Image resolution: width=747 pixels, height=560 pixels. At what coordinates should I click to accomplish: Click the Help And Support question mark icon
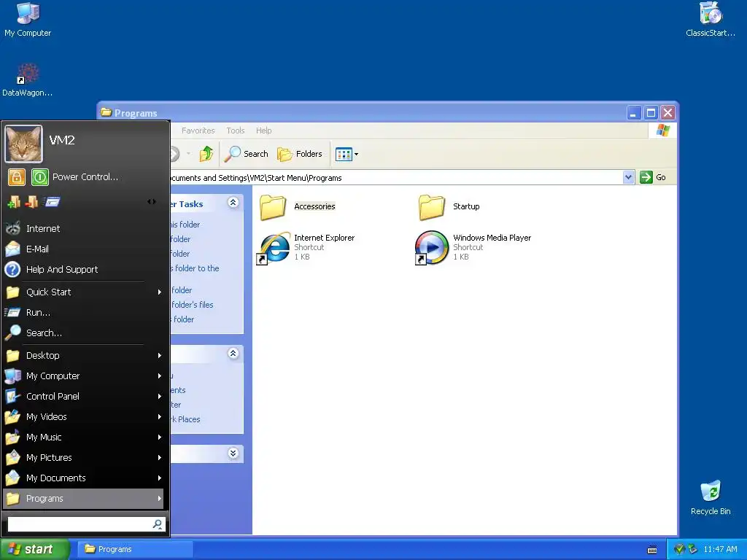coord(13,270)
